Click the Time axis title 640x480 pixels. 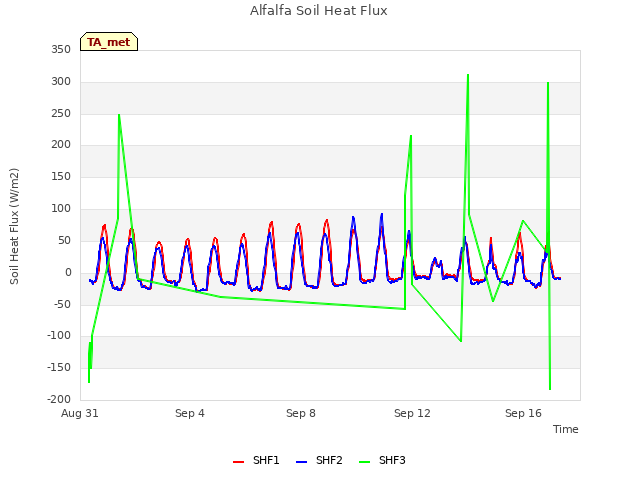[x=565, y=429]
